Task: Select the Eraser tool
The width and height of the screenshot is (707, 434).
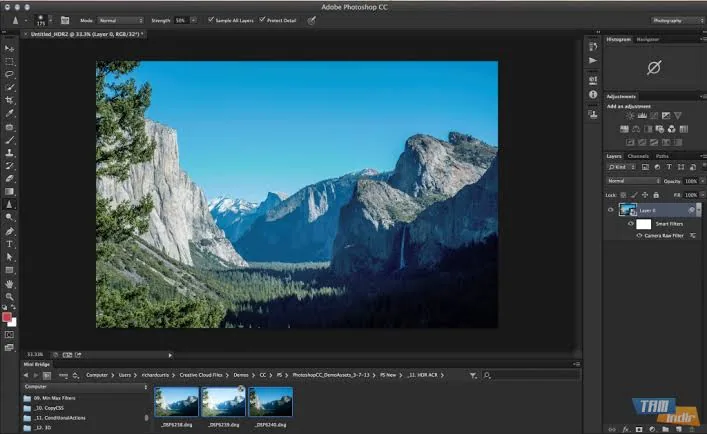Action: pyautogui.click(x=9, y=178)
